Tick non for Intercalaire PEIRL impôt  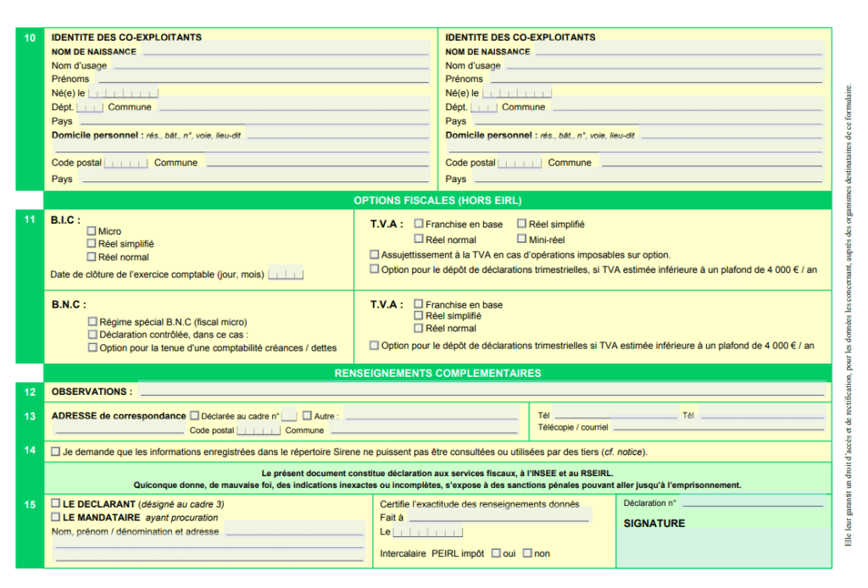click(x=527, y=553)
